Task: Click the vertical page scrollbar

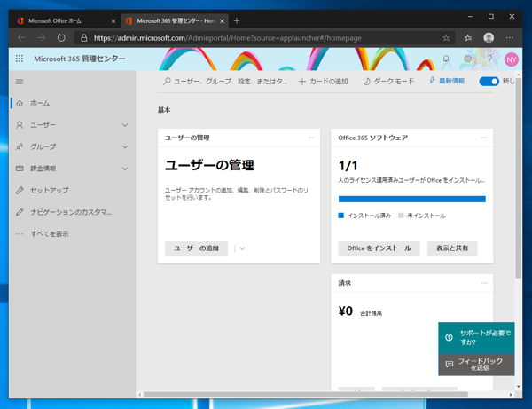Action: click(x=519, y=177)
